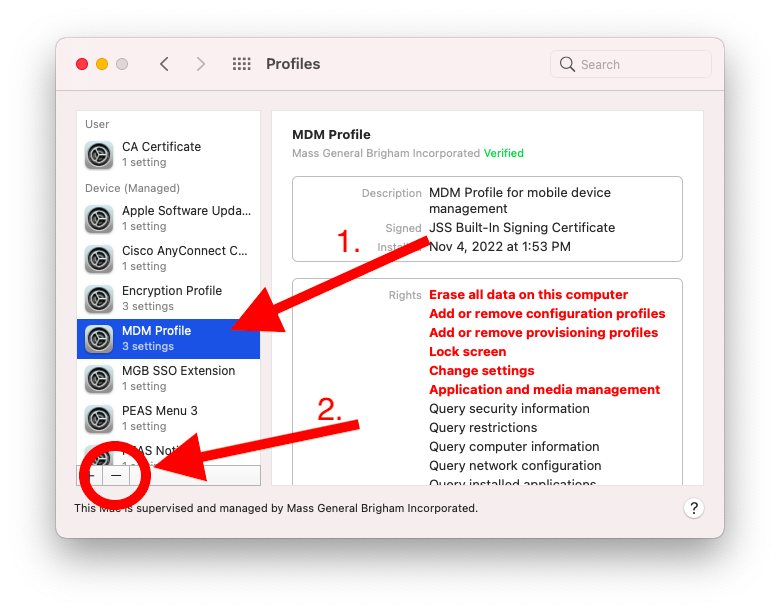Click the magnifying glass search icon
The image size is (780, 612).
pyautogui.click(x=567, y=64)
